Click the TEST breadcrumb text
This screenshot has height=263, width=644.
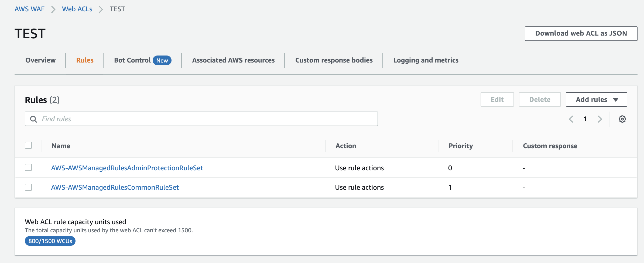(117, 9)
